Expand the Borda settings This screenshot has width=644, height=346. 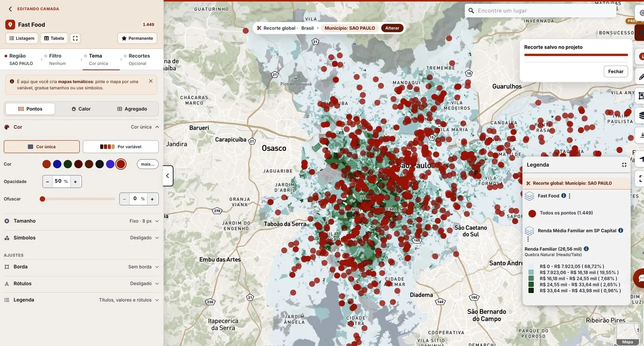click(x=81, y=267)
